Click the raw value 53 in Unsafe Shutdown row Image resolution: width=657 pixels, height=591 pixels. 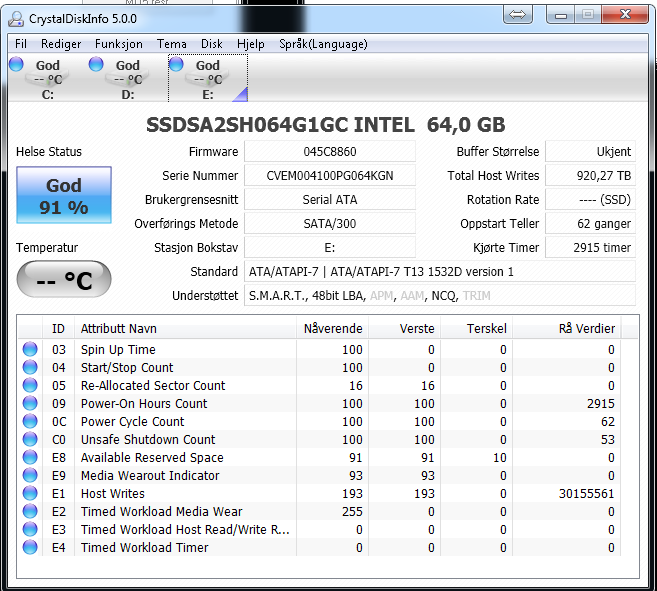point(608,439)
